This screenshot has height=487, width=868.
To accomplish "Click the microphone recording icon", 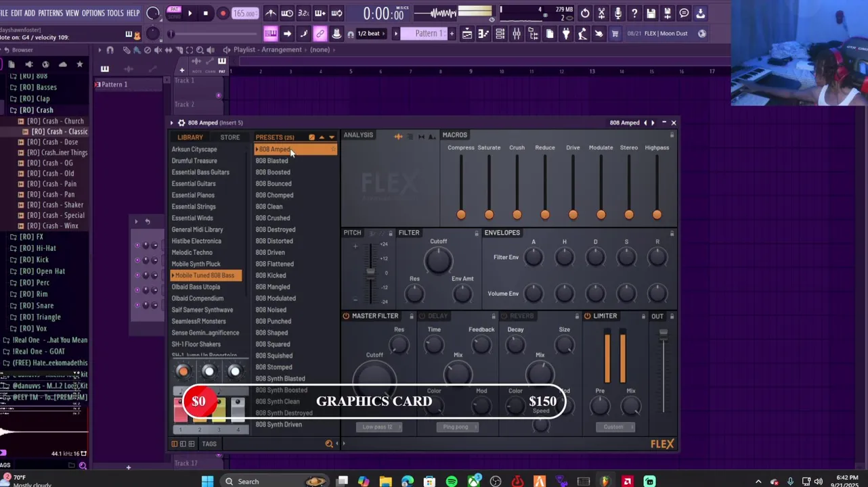I will point(617,13).
